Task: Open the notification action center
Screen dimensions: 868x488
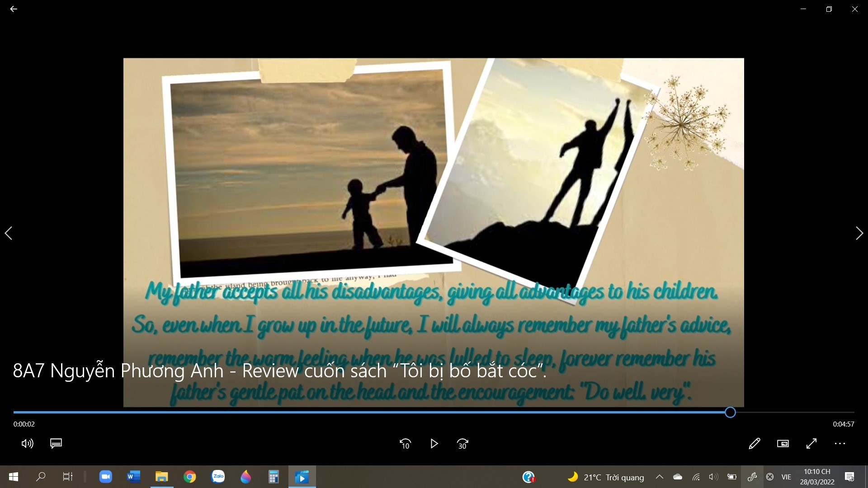Action: point(849,477)
